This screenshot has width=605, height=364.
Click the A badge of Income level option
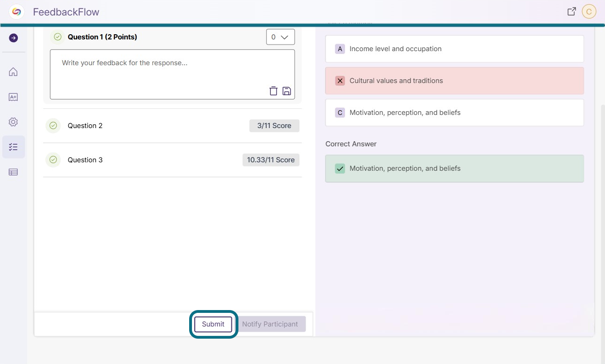point(340,49)
